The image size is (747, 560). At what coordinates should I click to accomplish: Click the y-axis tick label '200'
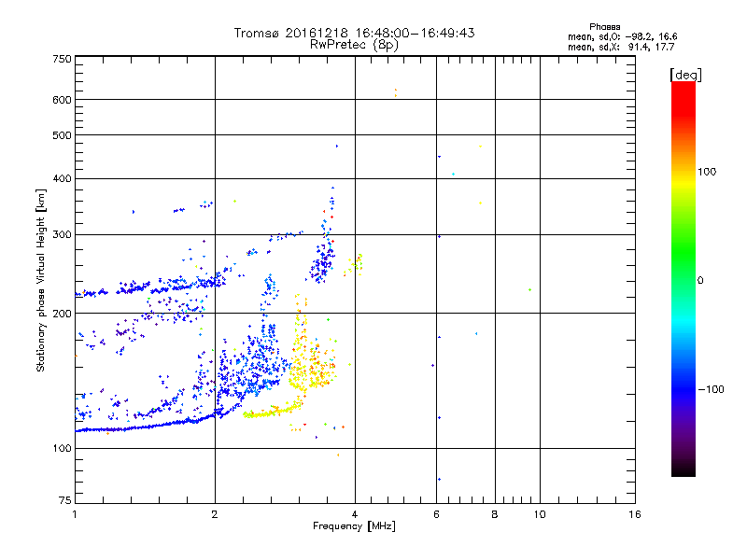pyautogui.click(x=62, y=314)
